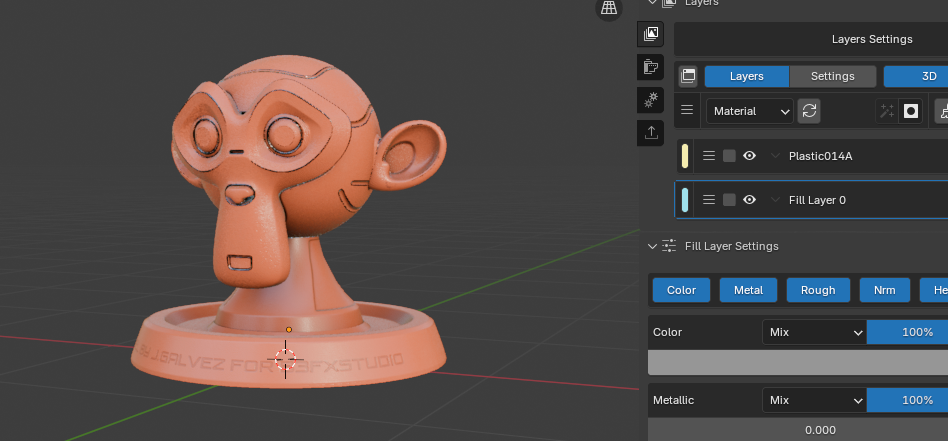Toggle perspective/orthographic grid icon in viewport

(608, 9)
